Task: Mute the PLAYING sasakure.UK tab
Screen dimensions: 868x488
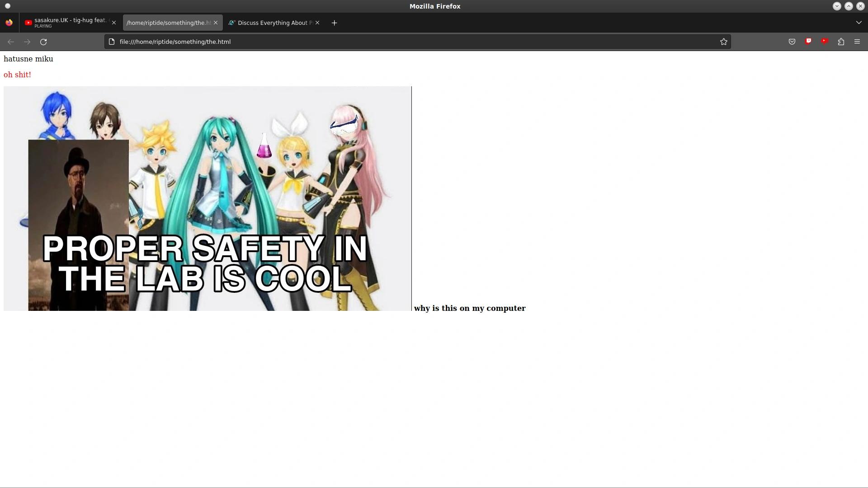Action: (28, 23)
